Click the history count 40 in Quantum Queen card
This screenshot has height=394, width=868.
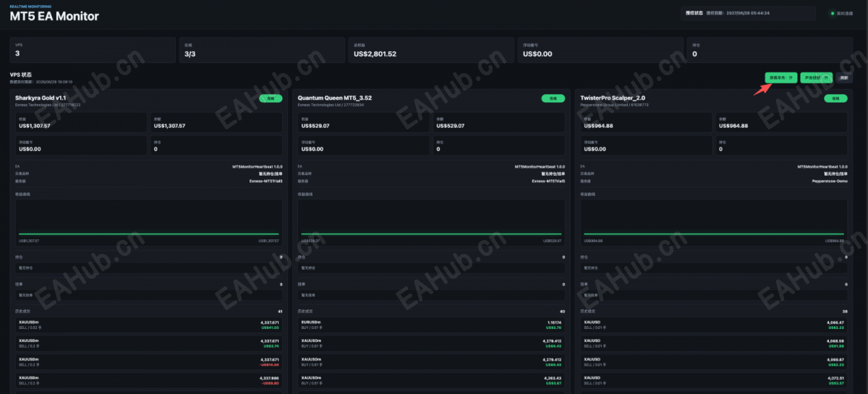[562, 311]
